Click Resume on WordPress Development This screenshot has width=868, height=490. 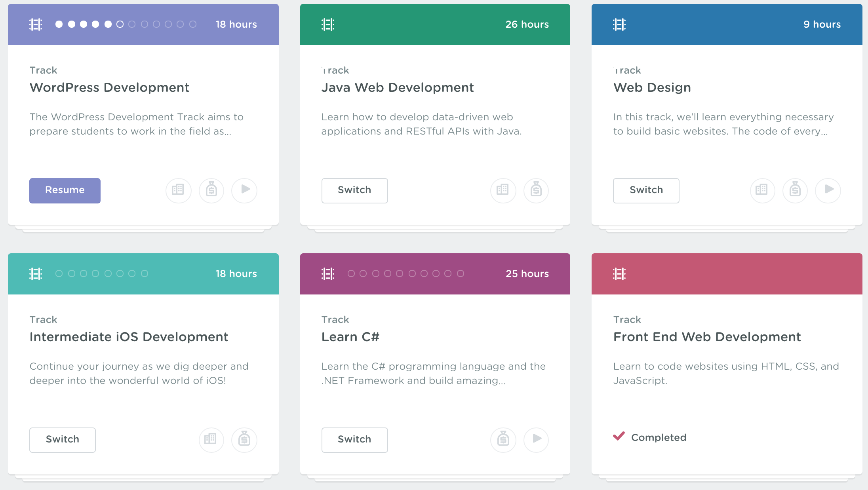pos(65,190)
